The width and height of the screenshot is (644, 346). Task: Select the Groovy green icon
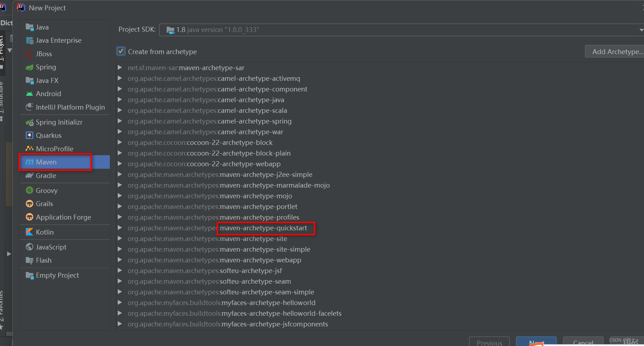click(x=30, y=190)
